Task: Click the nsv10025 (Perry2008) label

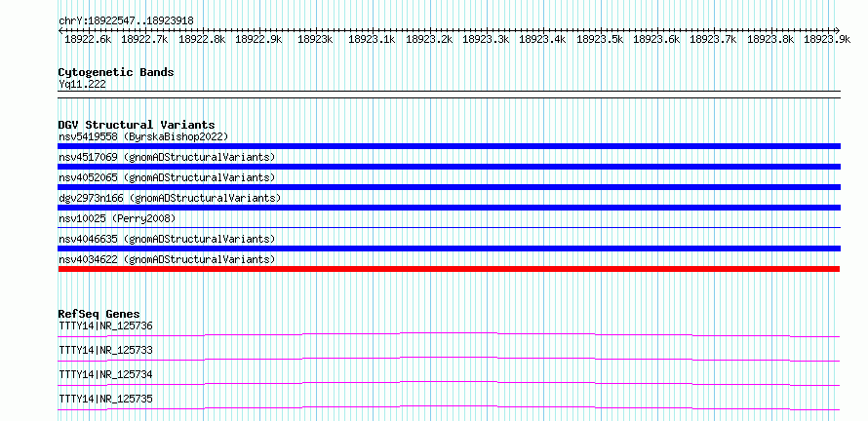Action: pos(117,218)
